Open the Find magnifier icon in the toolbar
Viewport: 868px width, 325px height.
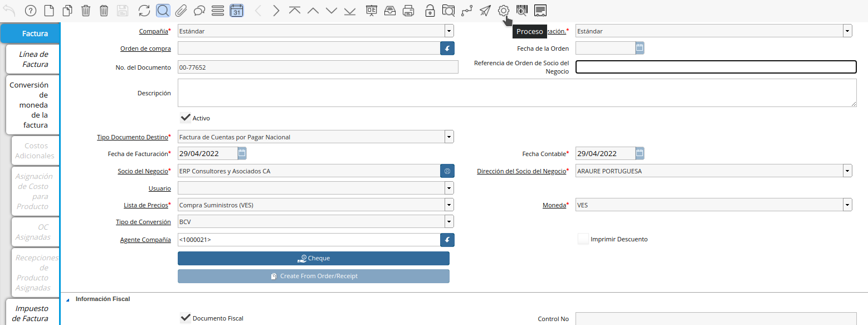(163, 11)
